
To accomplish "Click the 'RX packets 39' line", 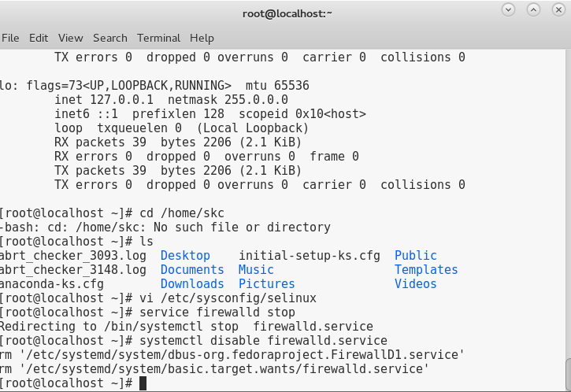I will [x=178, y=142].
